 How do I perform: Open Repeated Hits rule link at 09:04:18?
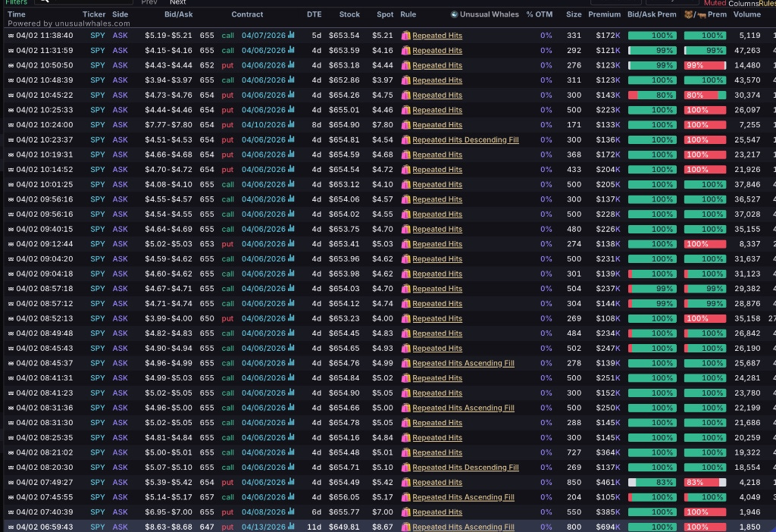pyautogui.click(x=437, y=274)
